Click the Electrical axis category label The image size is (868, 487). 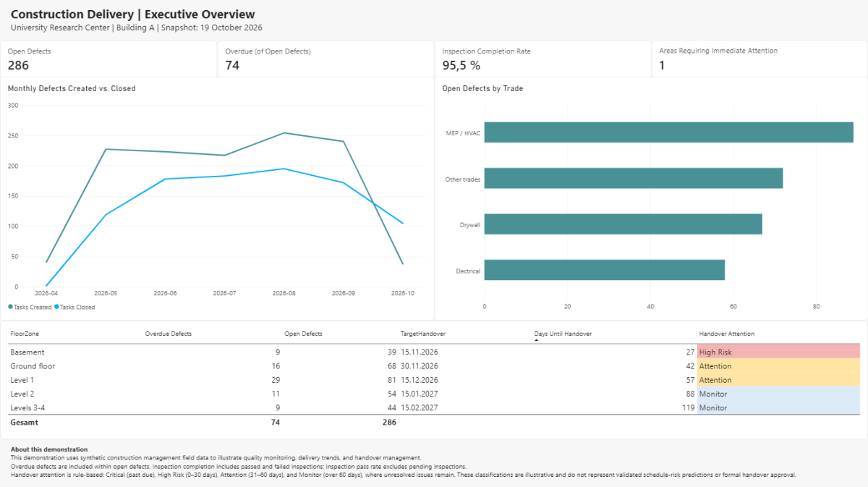[468, 271]
